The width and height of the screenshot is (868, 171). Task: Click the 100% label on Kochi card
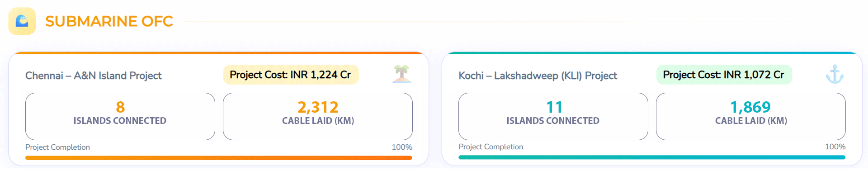tap(835, 147)
